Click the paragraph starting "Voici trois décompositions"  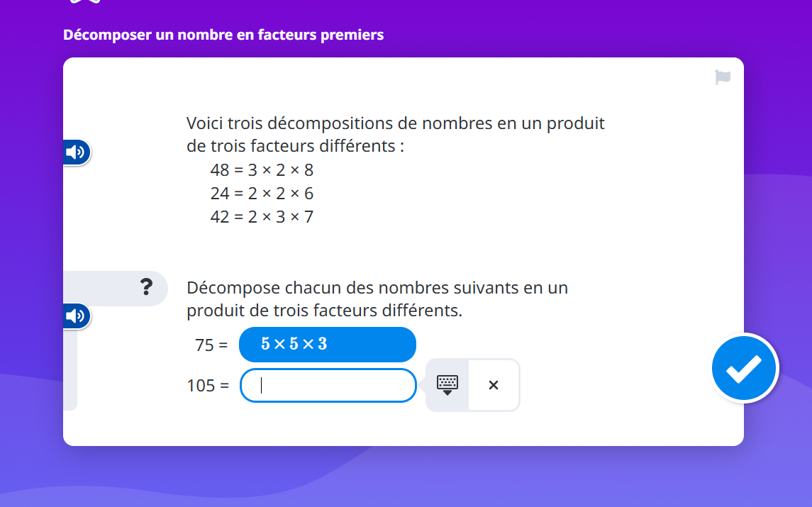pyautogui.click(x=395, y=135)
